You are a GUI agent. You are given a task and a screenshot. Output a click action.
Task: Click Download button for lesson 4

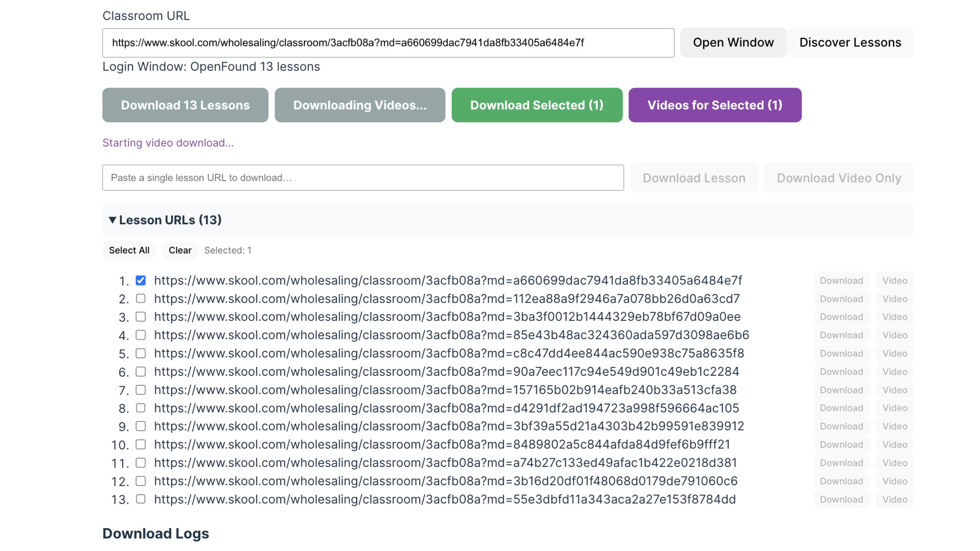pyautogui.click(x=841, y=335)
